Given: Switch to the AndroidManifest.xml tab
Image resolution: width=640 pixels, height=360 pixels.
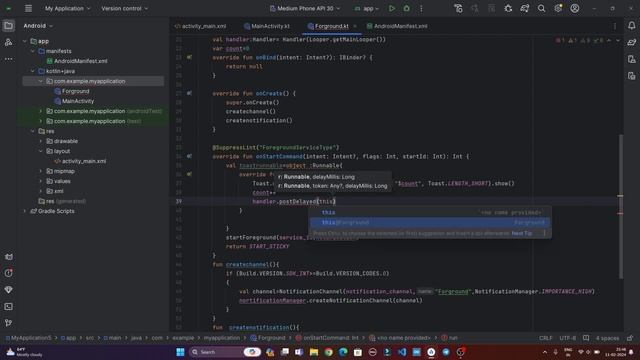Looking at the screenshot, I should point(397,26).
